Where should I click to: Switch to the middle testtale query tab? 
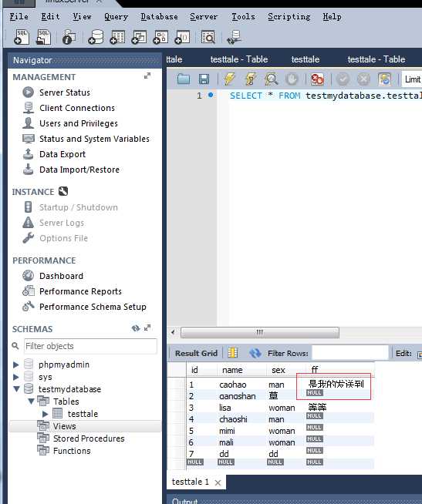306,59
